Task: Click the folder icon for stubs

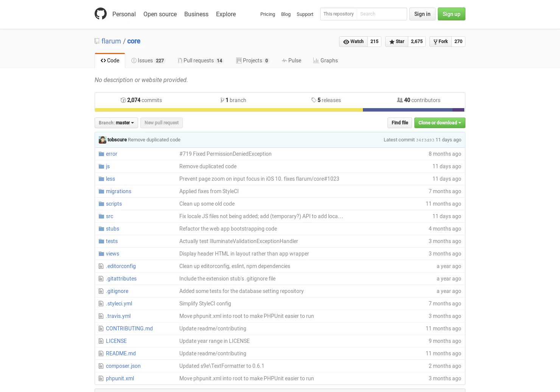Action: 101,229
